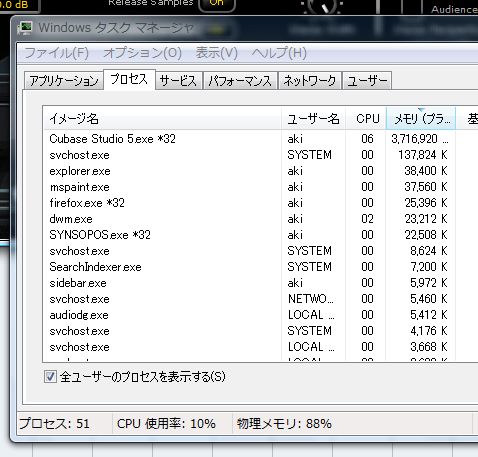Click the CPU value 06 for Cubase

coord(367,139)
